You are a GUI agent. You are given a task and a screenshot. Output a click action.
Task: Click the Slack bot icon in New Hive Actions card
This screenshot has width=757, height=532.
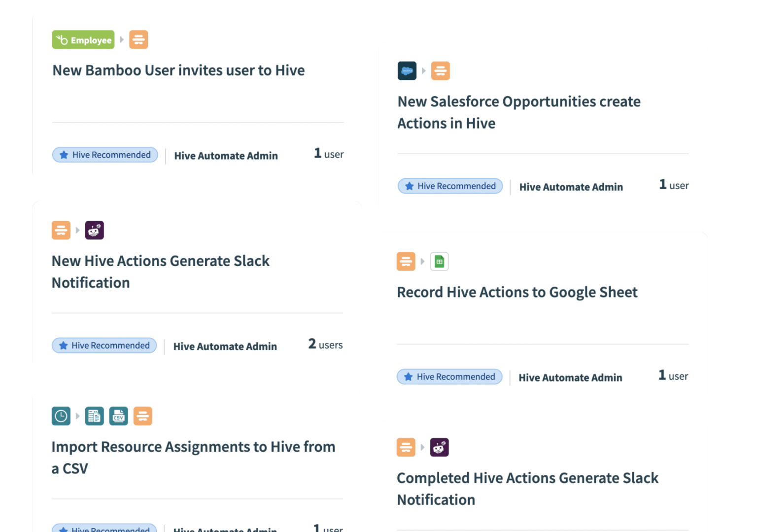point(95,231)
